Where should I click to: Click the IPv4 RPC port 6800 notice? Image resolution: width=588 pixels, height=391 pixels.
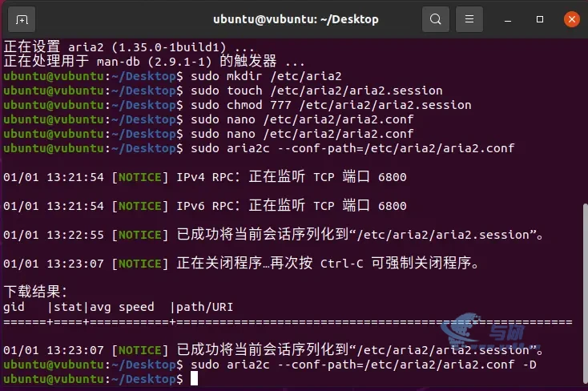(x=205, y=177)
